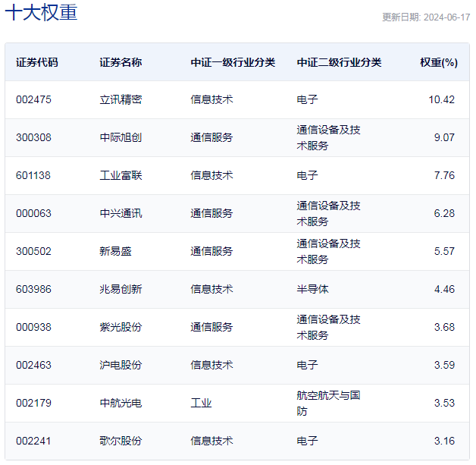Click the 工业 industry cell
The width and height of the screenshot is (476, 465).
tap(202, 404)
